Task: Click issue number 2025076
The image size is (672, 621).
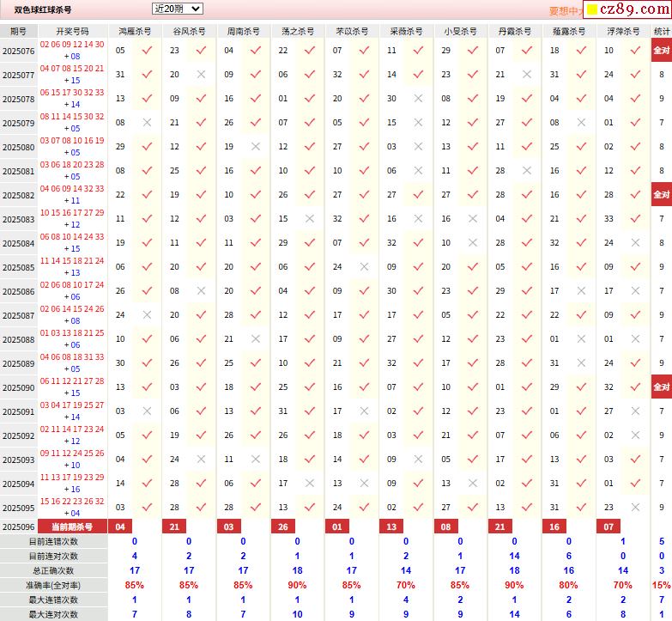Action: tap(18, 51)
